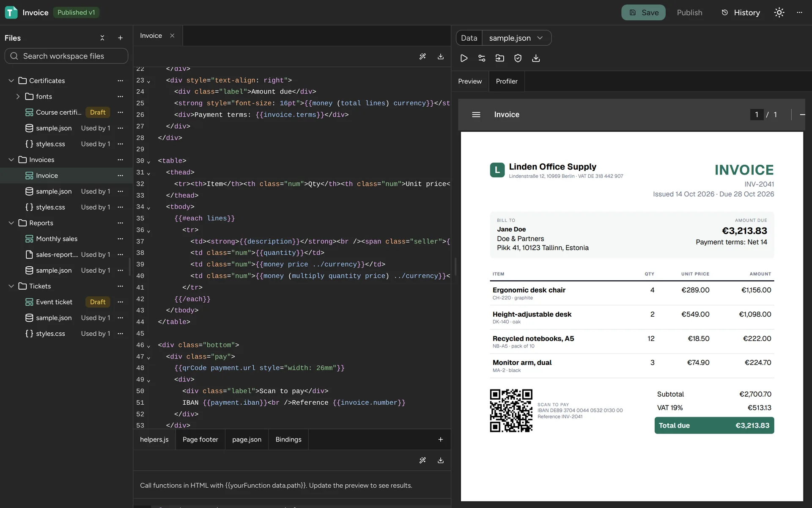Screen dimensions: 812x508
Task: Collapse all folders in Files panel
Action: tap(102, 38)
